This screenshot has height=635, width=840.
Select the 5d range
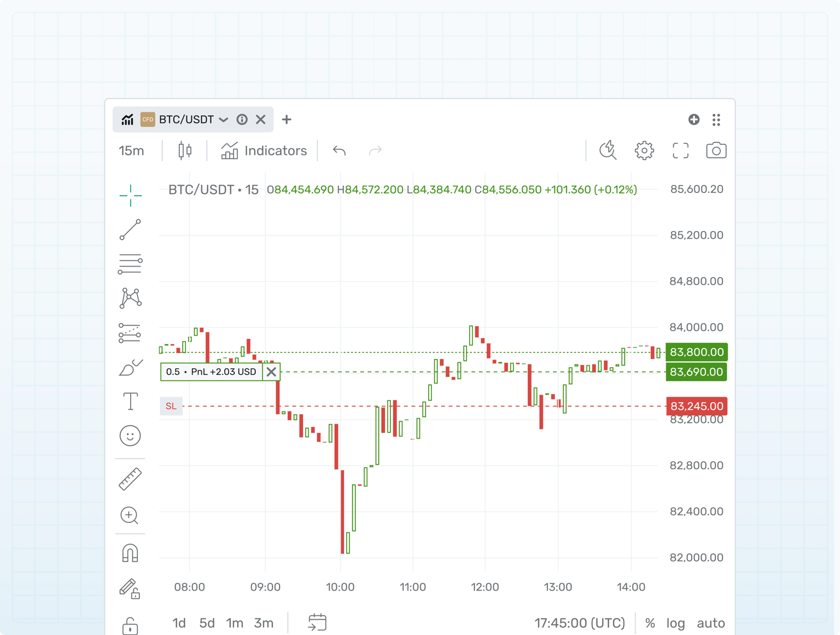tap(207, 623)
